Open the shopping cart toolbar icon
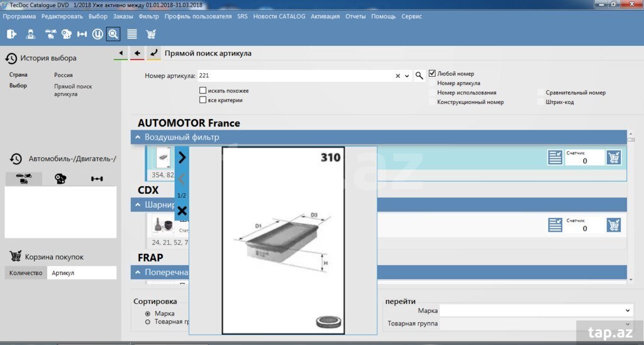 (151, 34)
